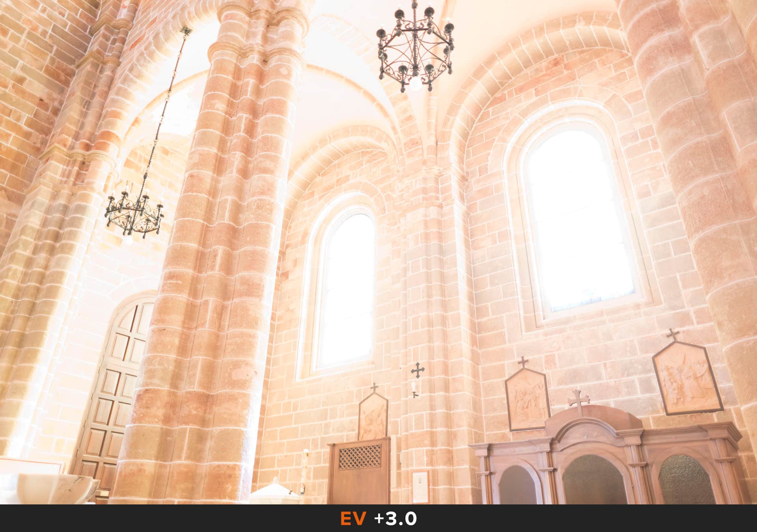This screenshot has height=532, width=757.
Task: Click the smaller chandelier on the left
Action: tap(134, 215)
